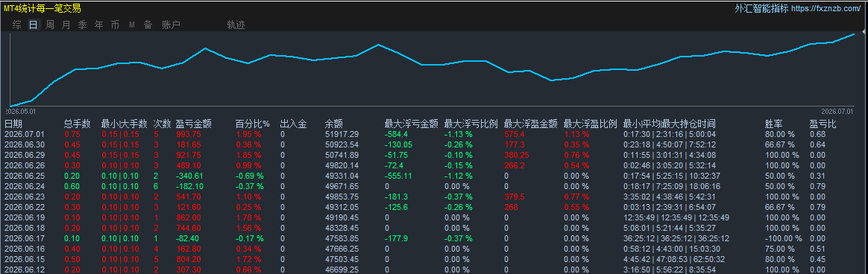868x274 pixels.
Task: Click the 日期 column header
Action: pos(13,124)
